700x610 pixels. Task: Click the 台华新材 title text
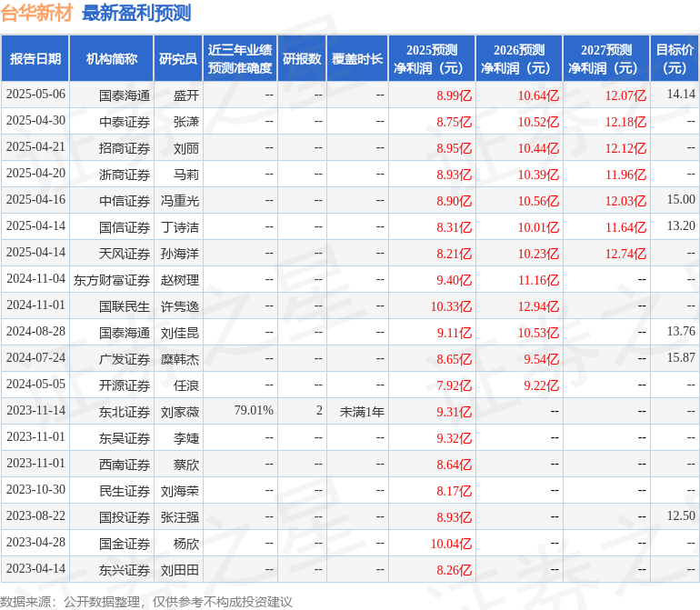click(36, 13)
